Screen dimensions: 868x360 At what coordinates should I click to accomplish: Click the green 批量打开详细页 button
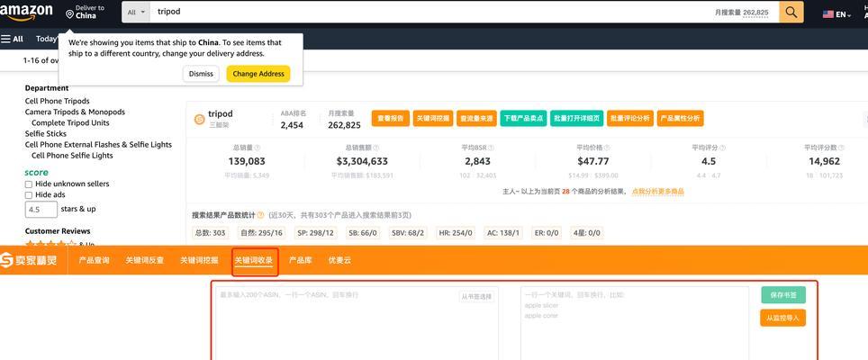[577, 118]
